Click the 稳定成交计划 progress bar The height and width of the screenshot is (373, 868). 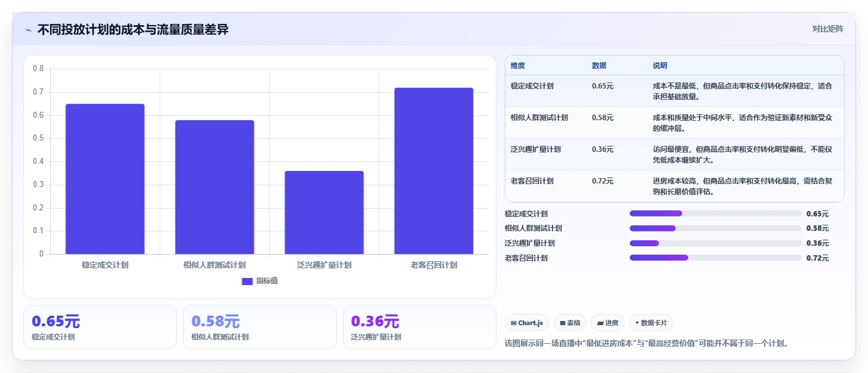coord(716,213)
